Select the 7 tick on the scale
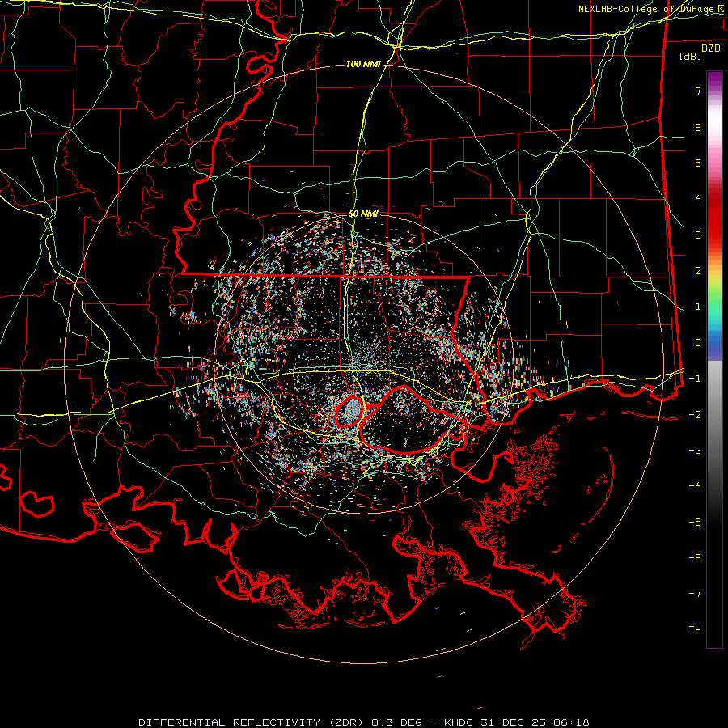728x728 pixels. tap(698, 91)
